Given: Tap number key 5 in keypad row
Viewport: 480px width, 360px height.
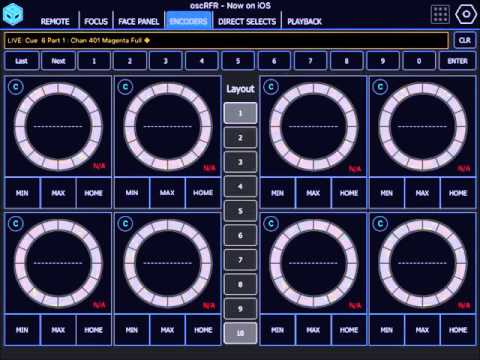Looking at the screenshot, I should 238,61.
